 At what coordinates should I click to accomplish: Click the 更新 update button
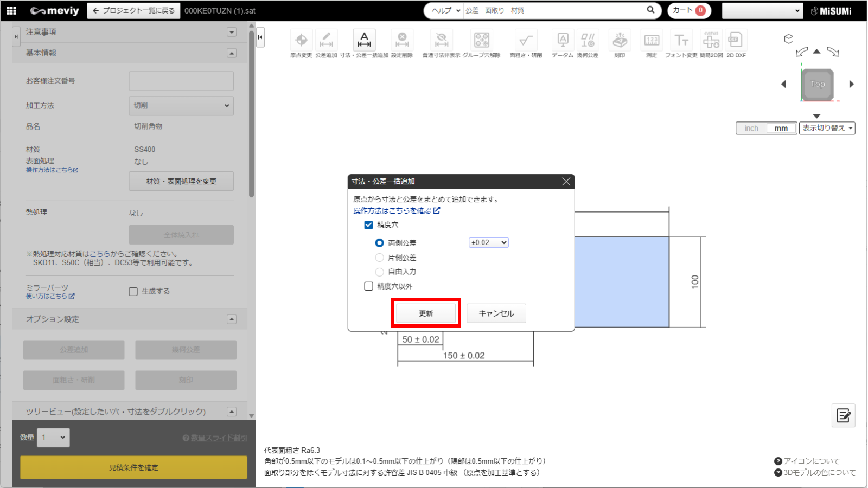point(426,313)
